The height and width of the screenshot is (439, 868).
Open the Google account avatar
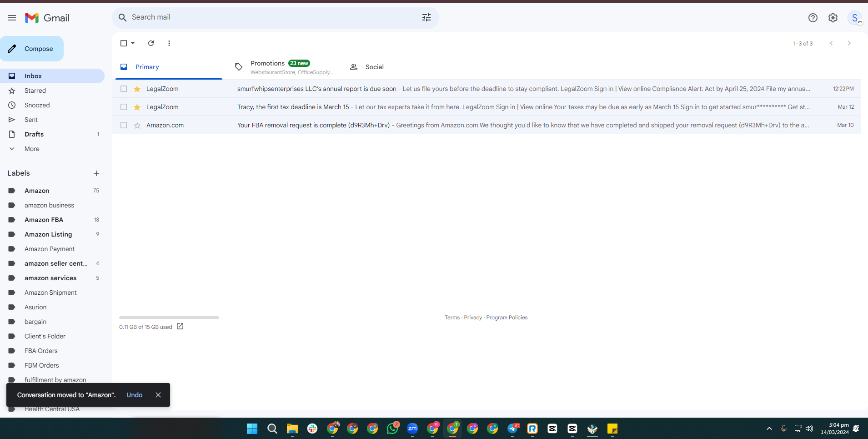coord(855,18)
